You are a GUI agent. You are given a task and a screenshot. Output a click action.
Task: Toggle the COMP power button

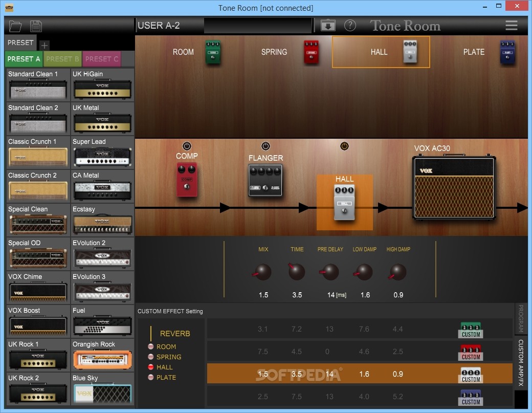pyautogui.click(x=187, y=146)
